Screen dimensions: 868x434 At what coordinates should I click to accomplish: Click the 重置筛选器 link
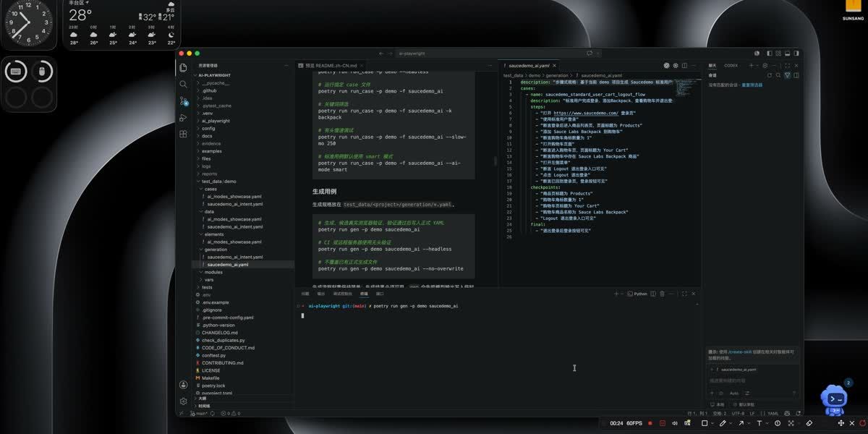click(752, 85)
